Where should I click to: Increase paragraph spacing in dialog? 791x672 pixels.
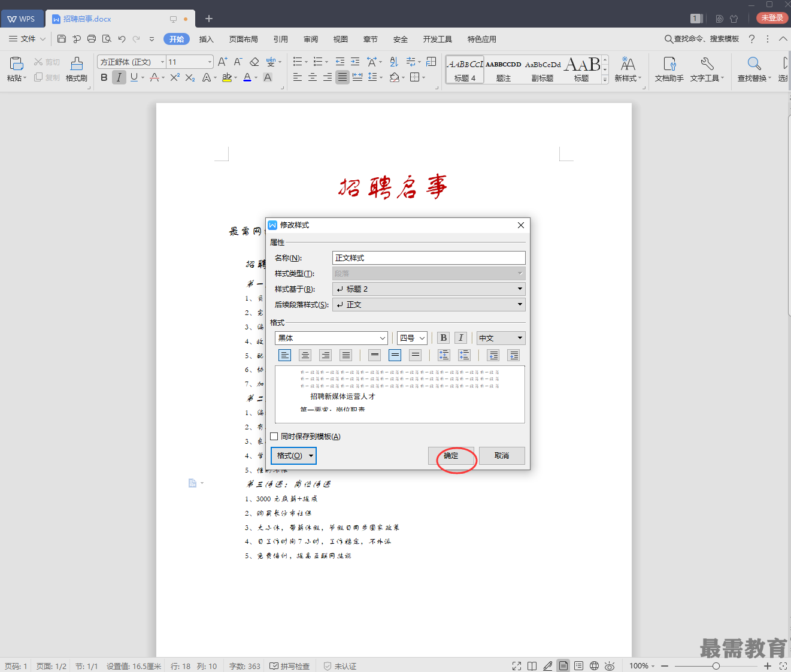click(x=444, y=355)
